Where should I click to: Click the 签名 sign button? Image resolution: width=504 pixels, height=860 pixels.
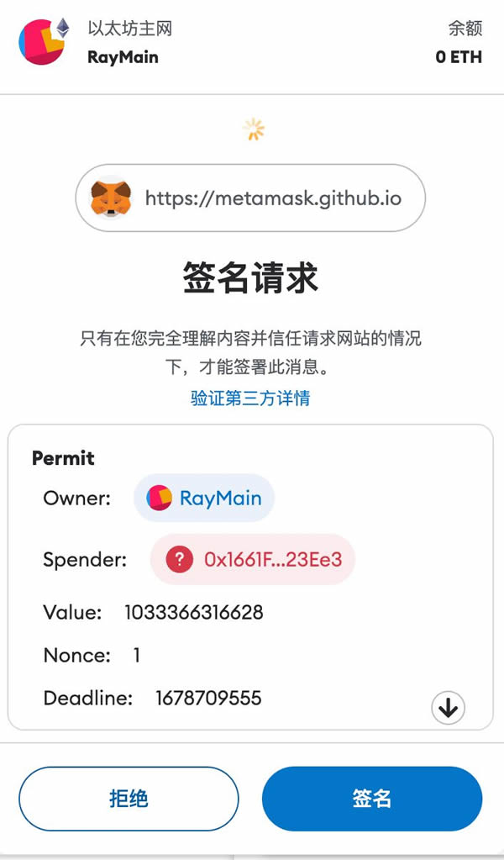coord(372,799)
